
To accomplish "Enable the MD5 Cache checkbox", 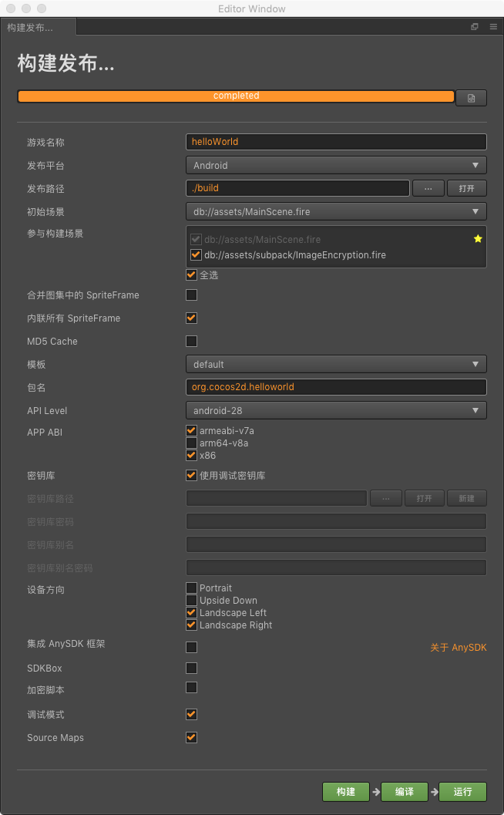I will click(x=191, y=341).
